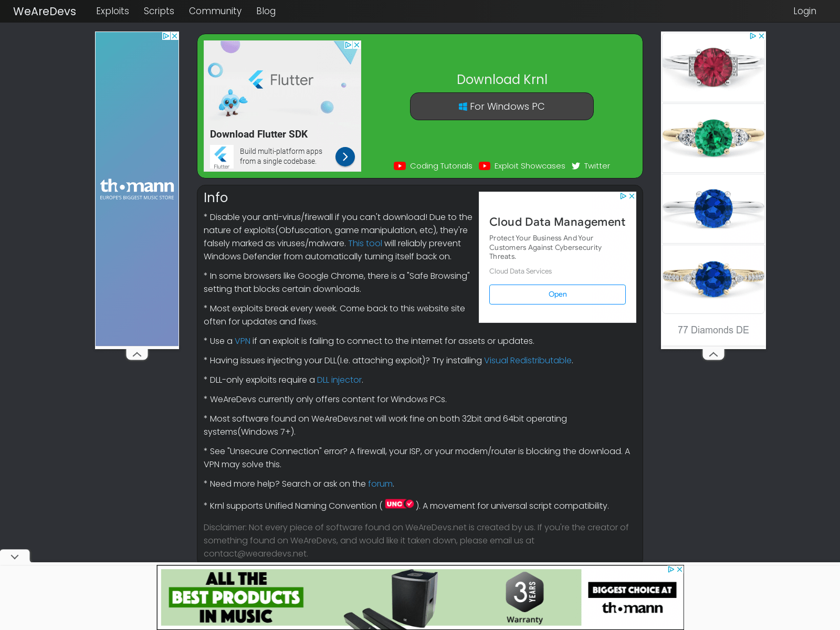The image size is (840, 630).
Task: Download Krnl For Windows PC button
Action: (502, 107)
